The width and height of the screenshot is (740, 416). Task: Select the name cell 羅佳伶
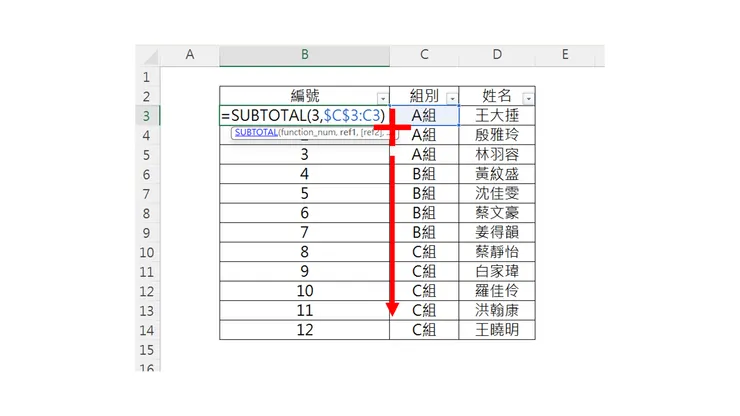497,291
